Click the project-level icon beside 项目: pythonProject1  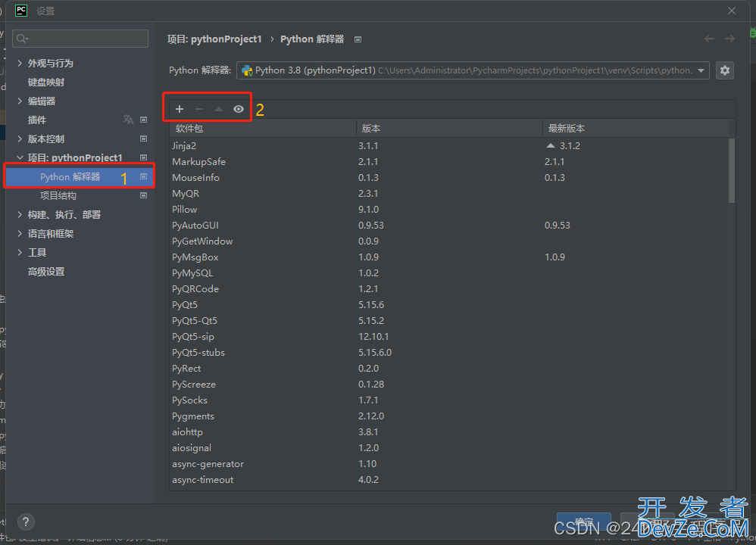pos(144,157)
